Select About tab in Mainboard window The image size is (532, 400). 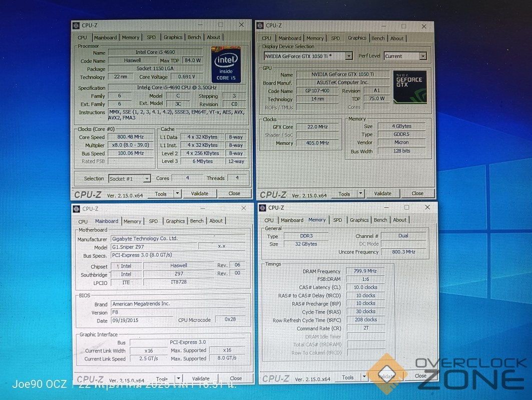pyautogui.click(x=216, y=220)
